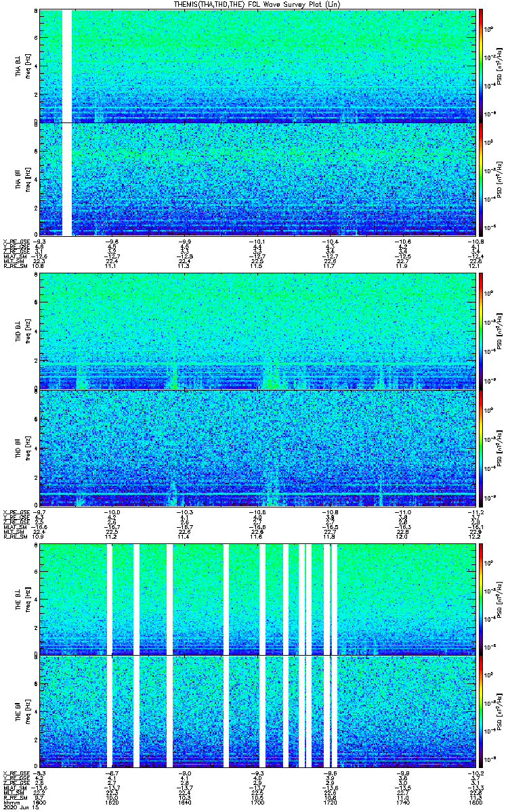Click the X_RE_GSE row label under THD panels
The height and width of the screenshot is (812, 508).
click(15, 512)
